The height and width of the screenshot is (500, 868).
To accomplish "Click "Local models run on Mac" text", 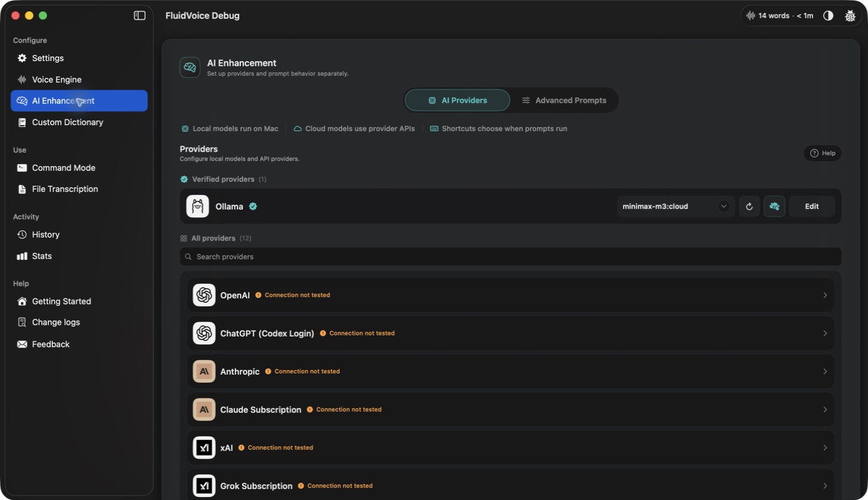I will point(236,129).
